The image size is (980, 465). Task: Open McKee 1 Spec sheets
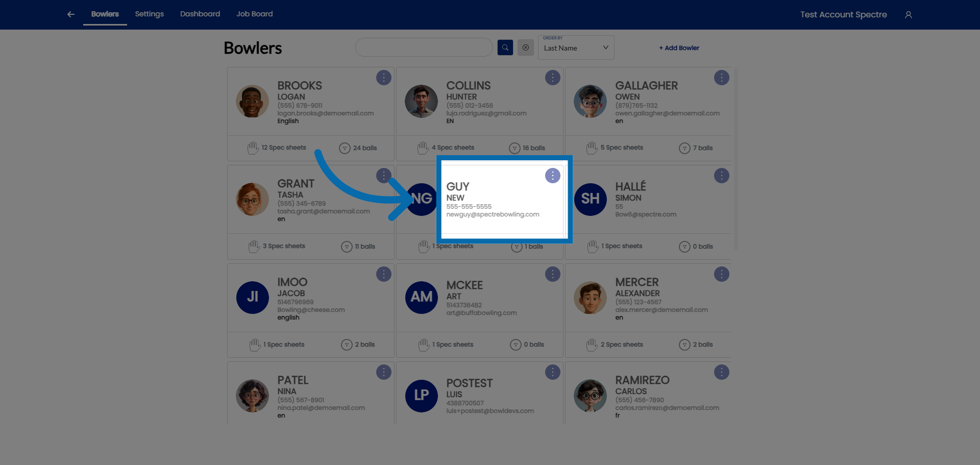446,345
